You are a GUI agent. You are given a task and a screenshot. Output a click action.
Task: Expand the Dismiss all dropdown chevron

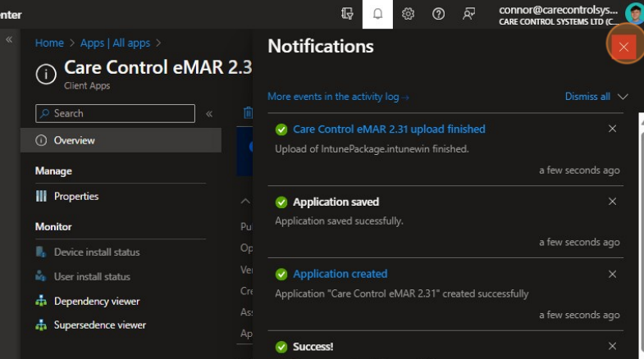pyautogui.click(x=623, y=97)
